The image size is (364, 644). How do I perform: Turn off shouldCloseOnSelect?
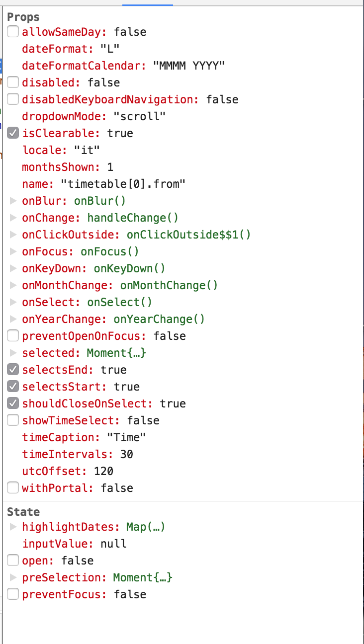pyautogui.click(x=12, y=402)
